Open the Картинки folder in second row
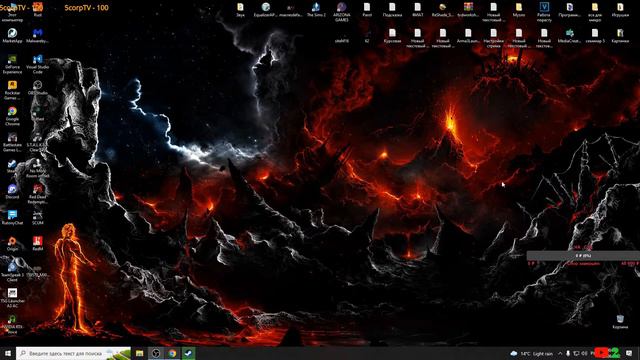Screen dimensions: 640x360 (x=620, y=36)
